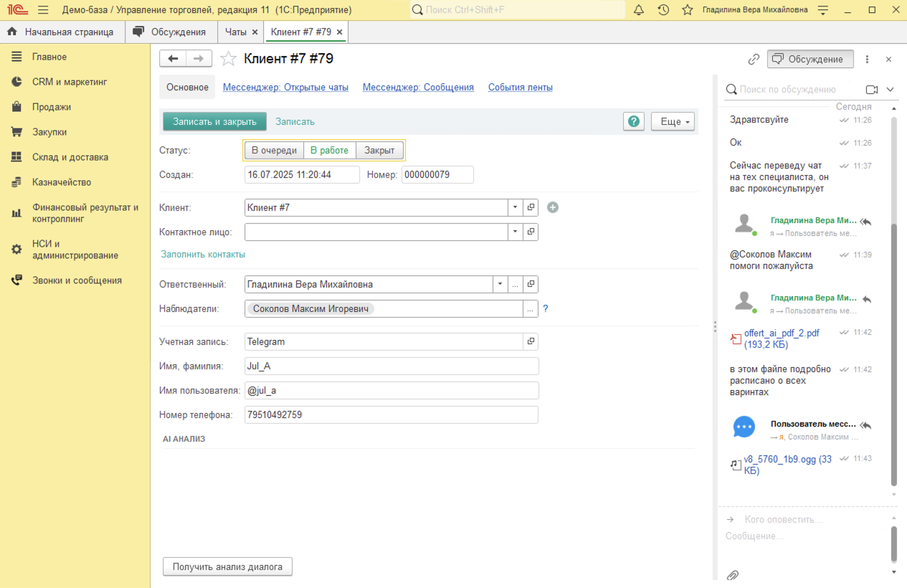Click green plus icon next to client
This screenshot has width=907, height=588.
point(552,207)
